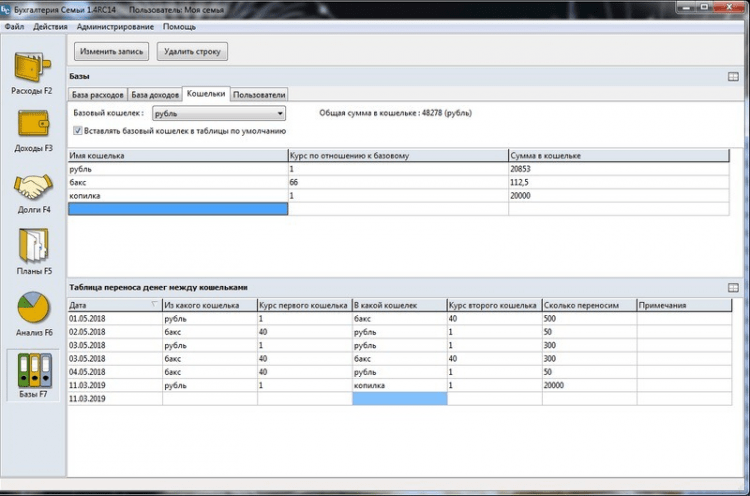Select the Базы F7 binders icon
This screenshot has width=750, height=496.
pyautogui.click(x=34, y=370)
